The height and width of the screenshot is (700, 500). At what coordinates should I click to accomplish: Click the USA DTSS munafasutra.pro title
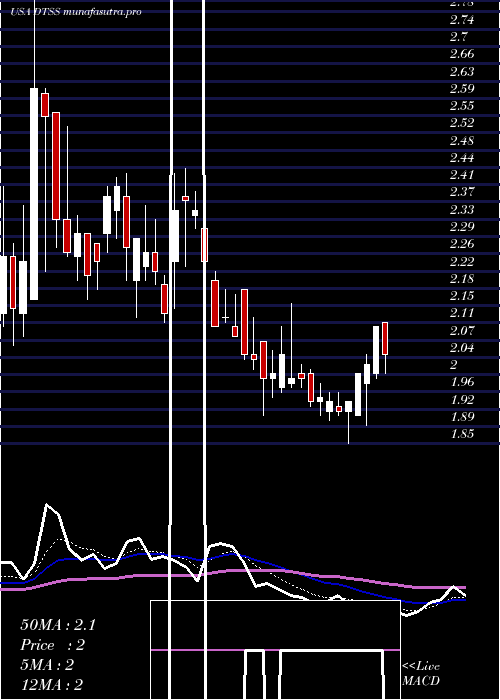point(76,12)
